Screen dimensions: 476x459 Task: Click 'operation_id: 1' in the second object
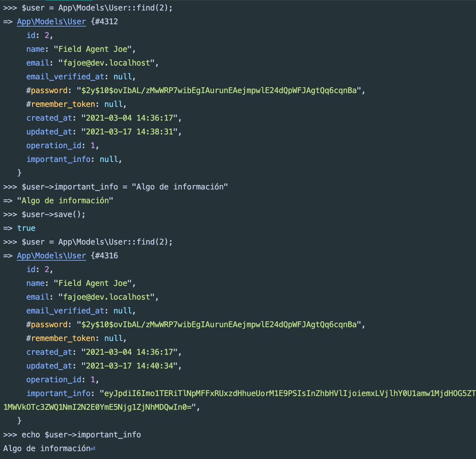tap(63, 380)
